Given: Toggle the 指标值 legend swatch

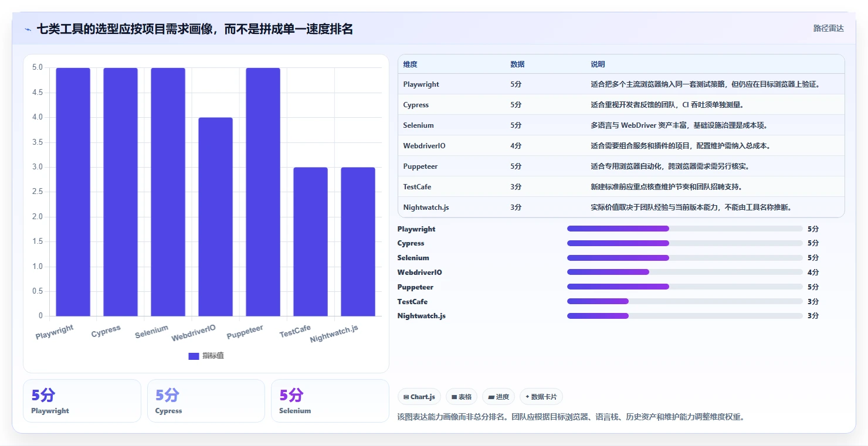Looking at the screenshot, I should (x=194, y=356).
